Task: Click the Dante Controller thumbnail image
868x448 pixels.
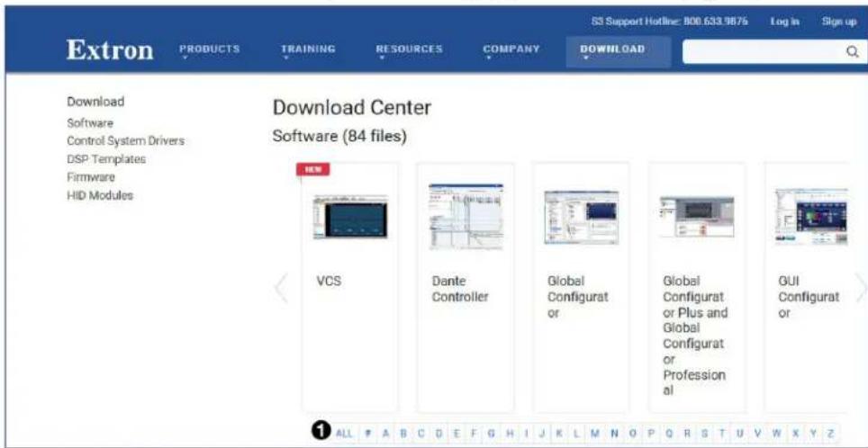Action: pos(466,216)
